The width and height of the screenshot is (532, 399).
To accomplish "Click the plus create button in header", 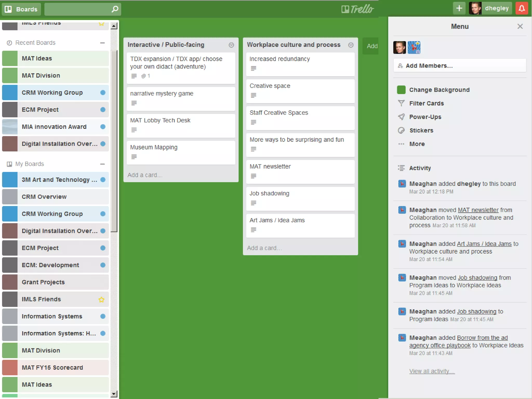I will click(459, 9).
